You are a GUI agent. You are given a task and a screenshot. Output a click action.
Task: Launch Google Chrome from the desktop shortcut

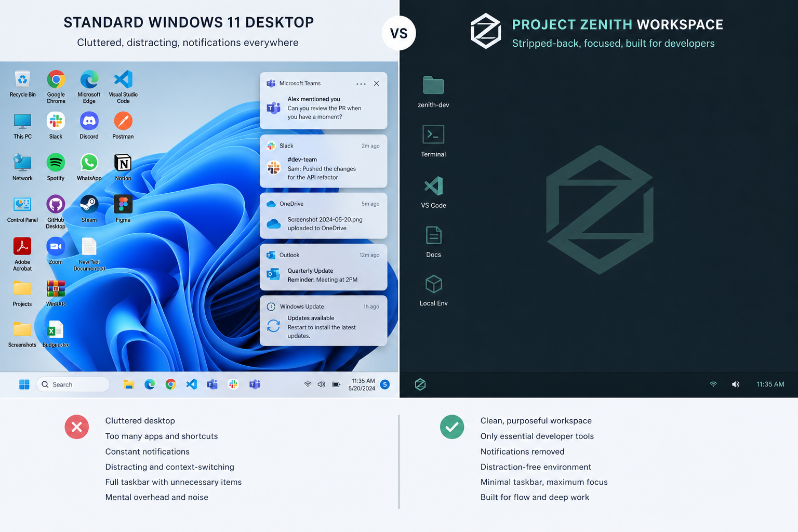(x=56, y=80)
